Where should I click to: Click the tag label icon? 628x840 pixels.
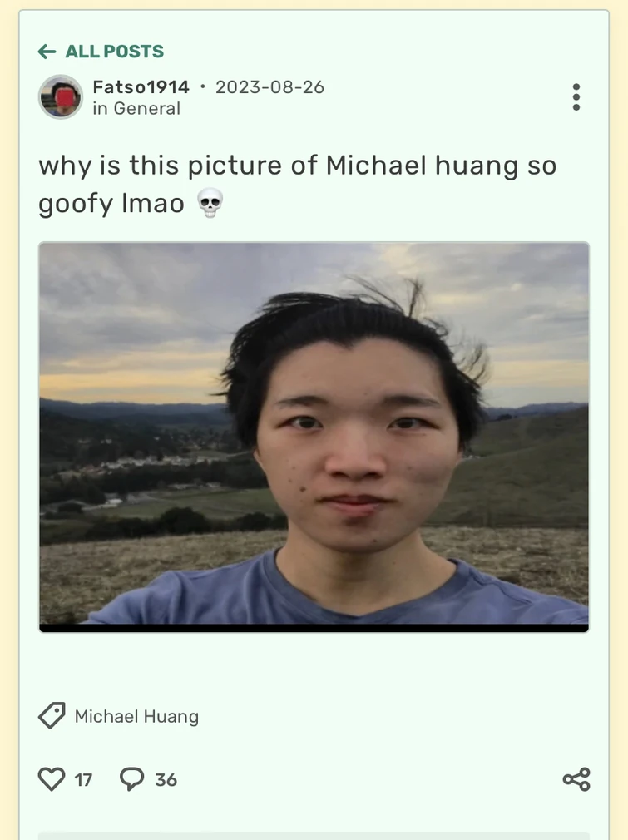52,716
